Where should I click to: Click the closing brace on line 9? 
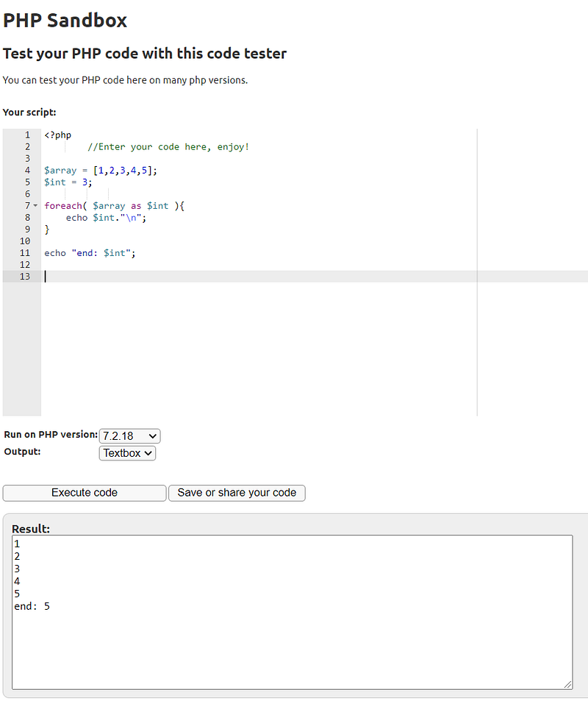coord(47,229)
